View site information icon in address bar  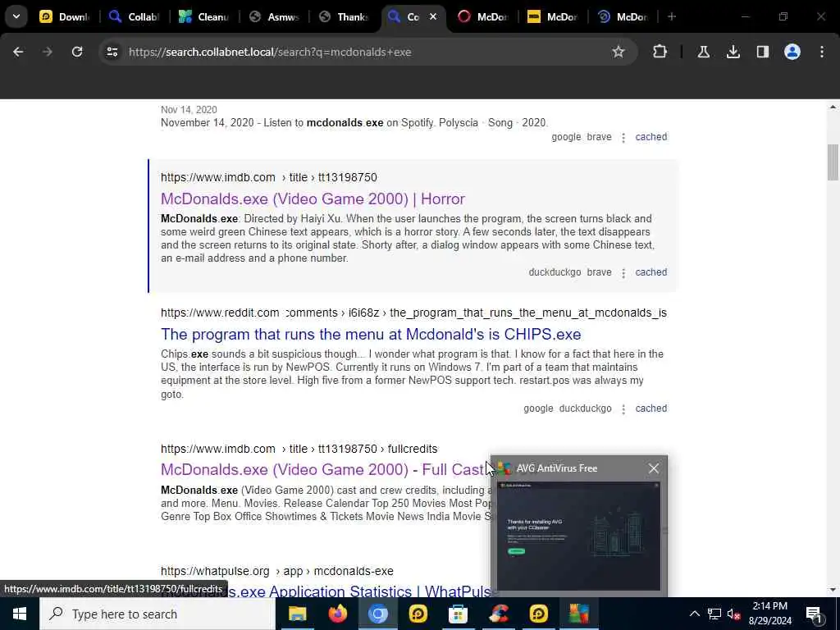tap(112, 52)
